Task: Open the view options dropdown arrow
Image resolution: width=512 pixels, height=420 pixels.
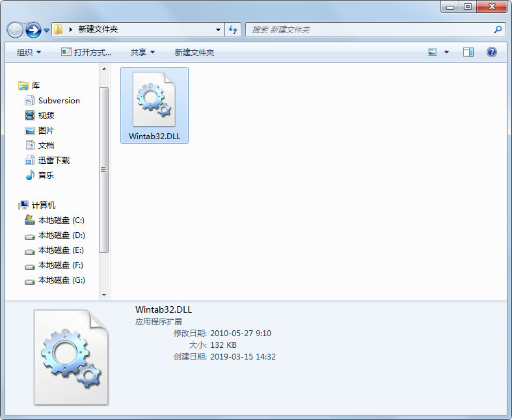Action: click(446, 52)
